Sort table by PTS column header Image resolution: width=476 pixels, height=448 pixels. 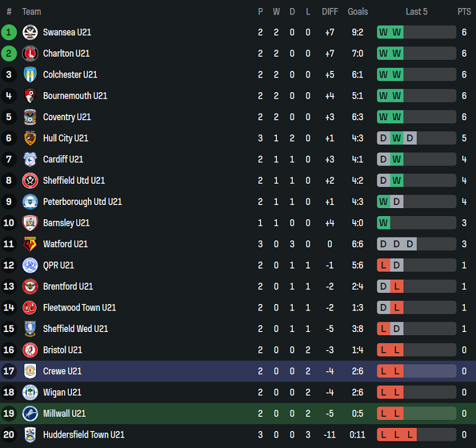point(464,12)
